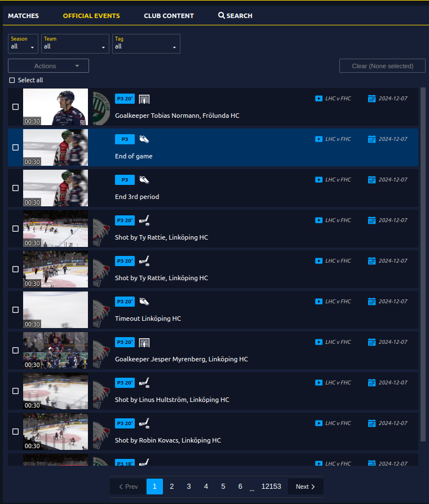
Task: Click 'Shot by Linus Hultström, Linköping HC' text
Action: (172, 400)
